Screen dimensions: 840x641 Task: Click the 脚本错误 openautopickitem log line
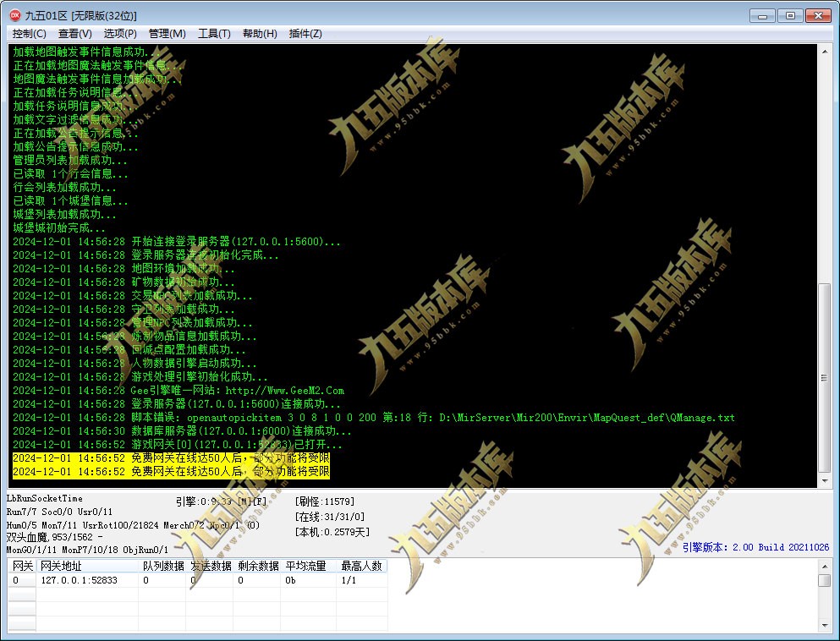pyautogui.click(x=373, y=418)
